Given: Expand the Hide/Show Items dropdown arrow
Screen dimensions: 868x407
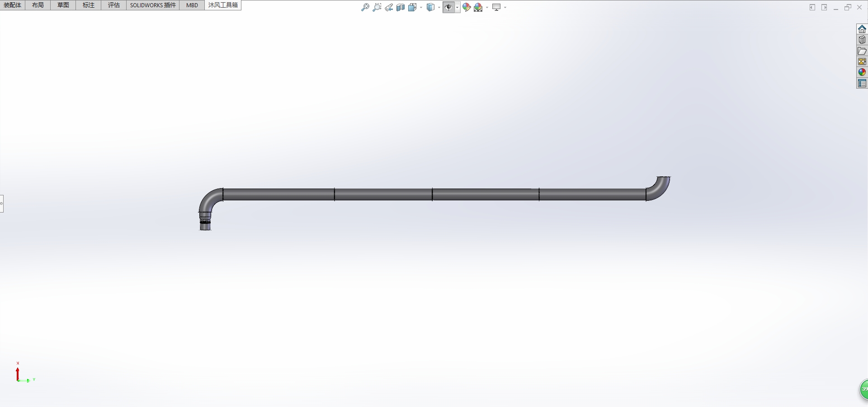Looking at the screenshot, I should pyautogui.click(x=458, y=7).
